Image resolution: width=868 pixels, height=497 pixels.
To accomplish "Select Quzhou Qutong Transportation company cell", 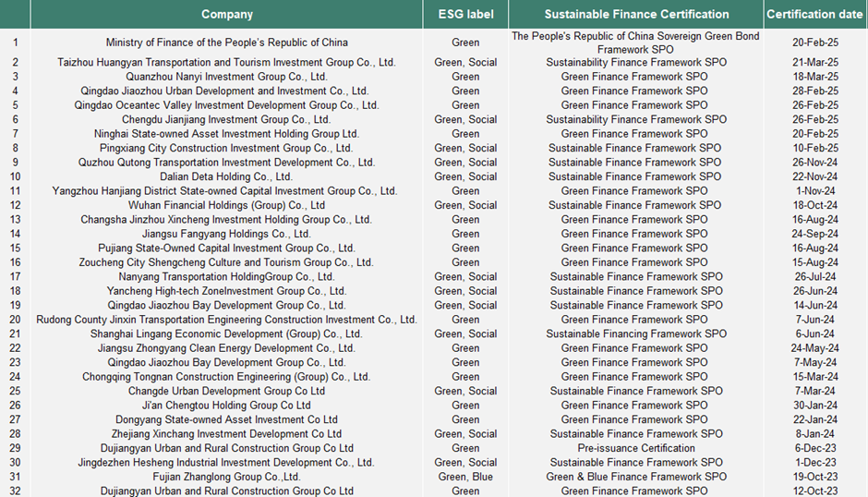I will (227, 163).
